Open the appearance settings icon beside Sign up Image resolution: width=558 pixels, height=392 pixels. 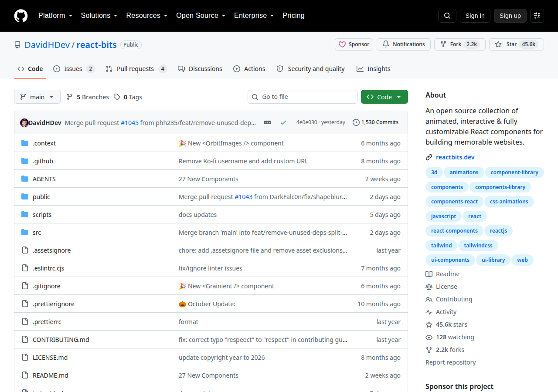[x=537, y=16]
